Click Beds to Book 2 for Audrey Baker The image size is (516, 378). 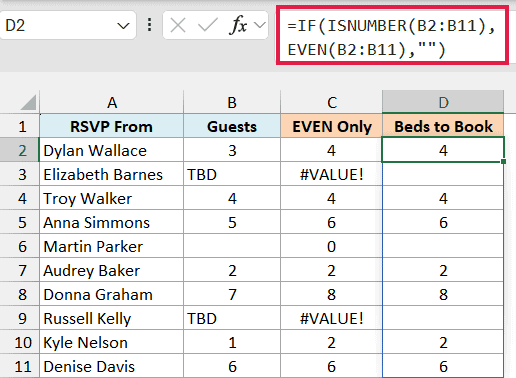pos(443,270)
